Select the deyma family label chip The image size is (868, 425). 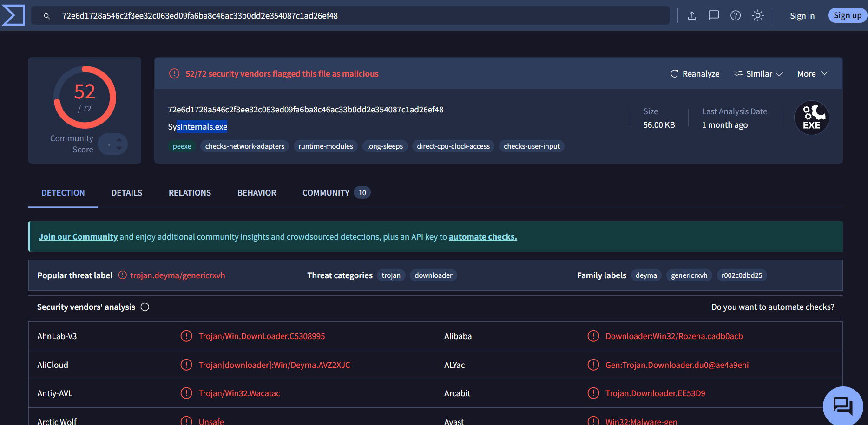pyautogui.click(x=646, y=275)
